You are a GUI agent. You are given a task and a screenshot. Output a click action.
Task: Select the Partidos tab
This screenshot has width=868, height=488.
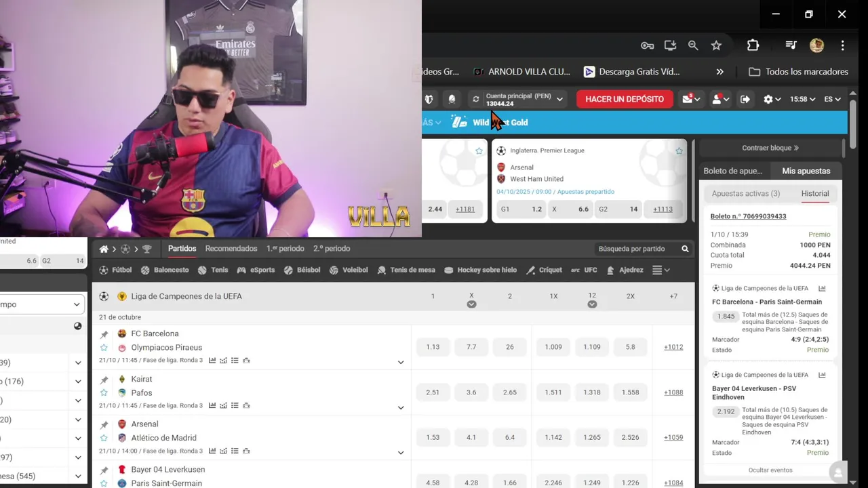tap(182, 249)
